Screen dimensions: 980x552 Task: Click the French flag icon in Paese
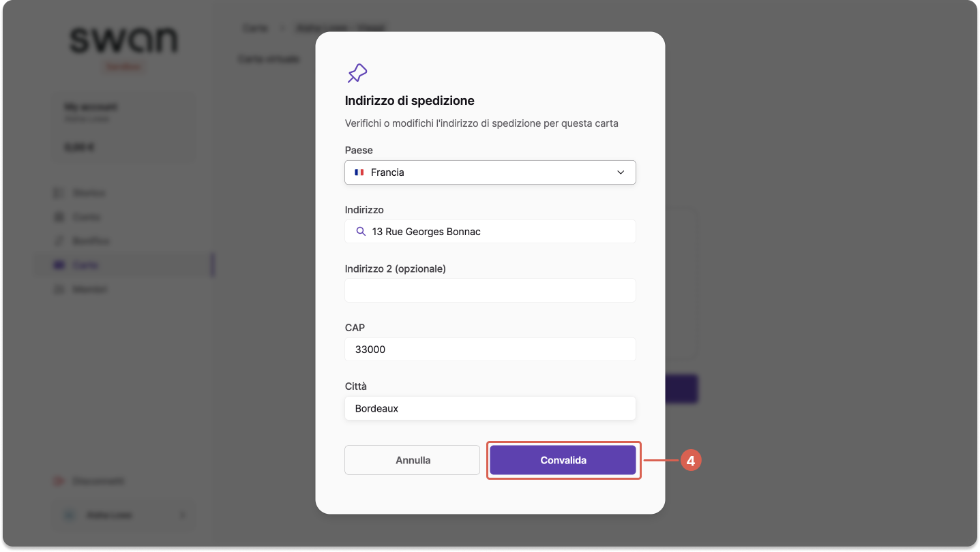point(359,172)
